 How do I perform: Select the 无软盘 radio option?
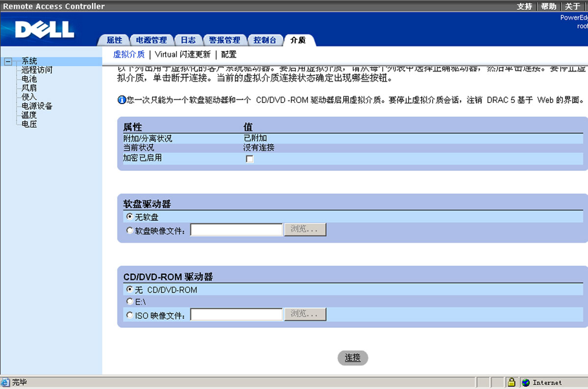pos(129,216)
